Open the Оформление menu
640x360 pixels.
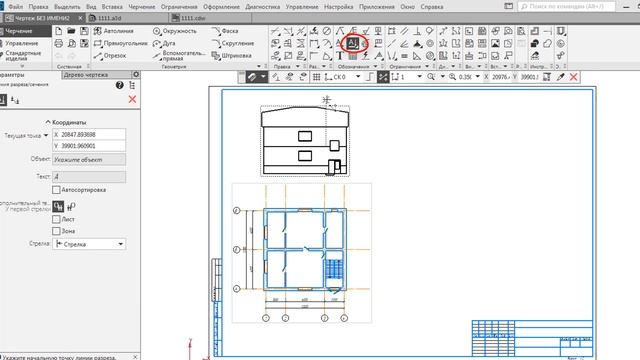[x=221, y=7]
